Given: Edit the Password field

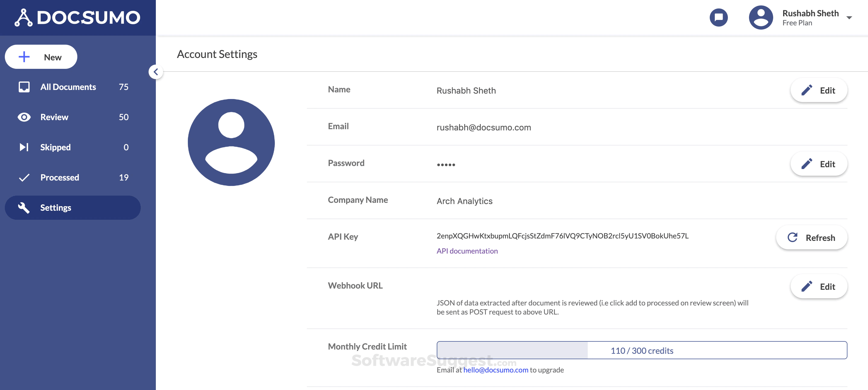Looking at the screenshot, I should [x=818, y=164].
